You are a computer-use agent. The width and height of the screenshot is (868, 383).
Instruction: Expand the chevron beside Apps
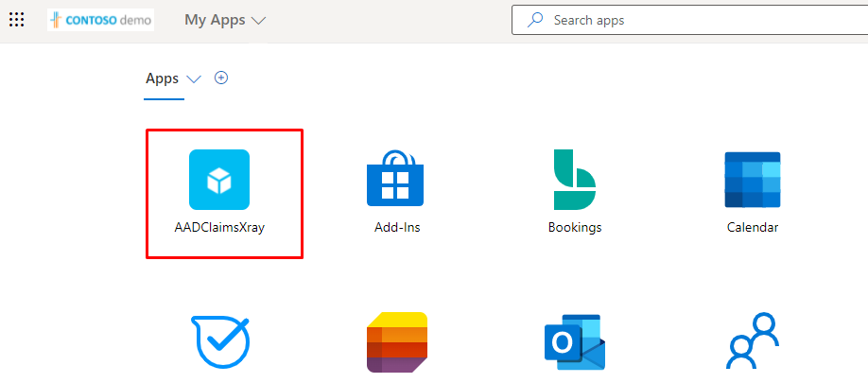195,79
